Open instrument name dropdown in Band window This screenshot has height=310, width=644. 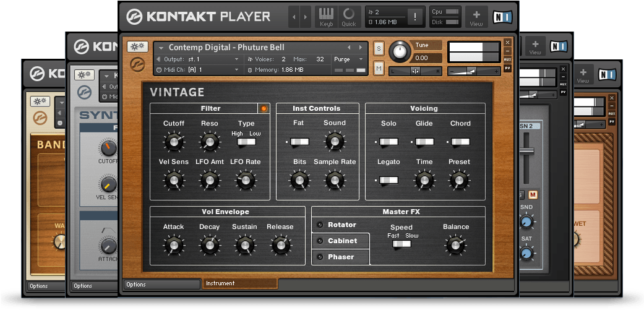[62, 103]
